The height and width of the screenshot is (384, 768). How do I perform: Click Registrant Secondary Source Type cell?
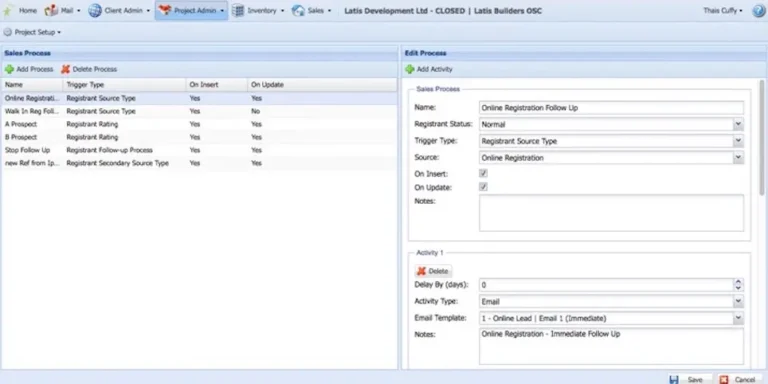pos(118,163)
